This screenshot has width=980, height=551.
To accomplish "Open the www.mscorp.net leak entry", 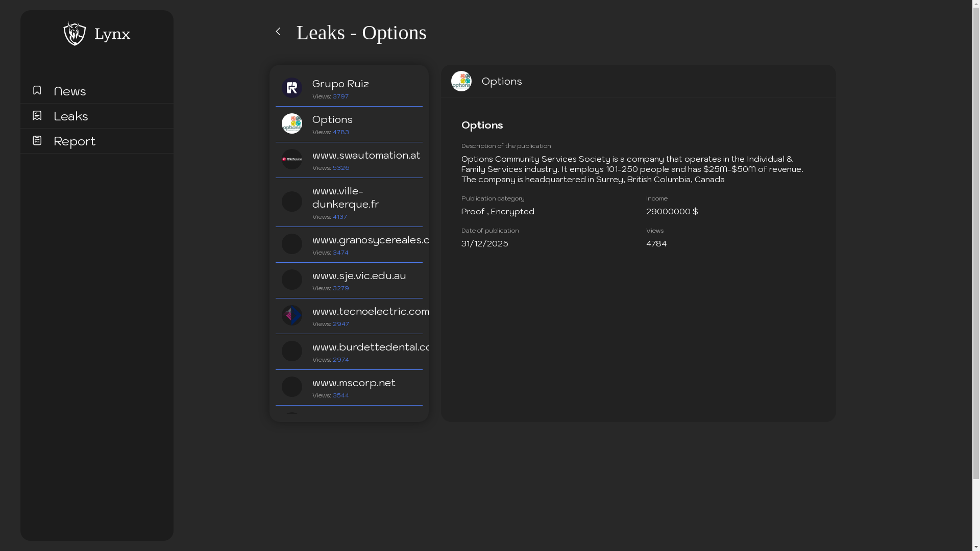I will 354,383.
